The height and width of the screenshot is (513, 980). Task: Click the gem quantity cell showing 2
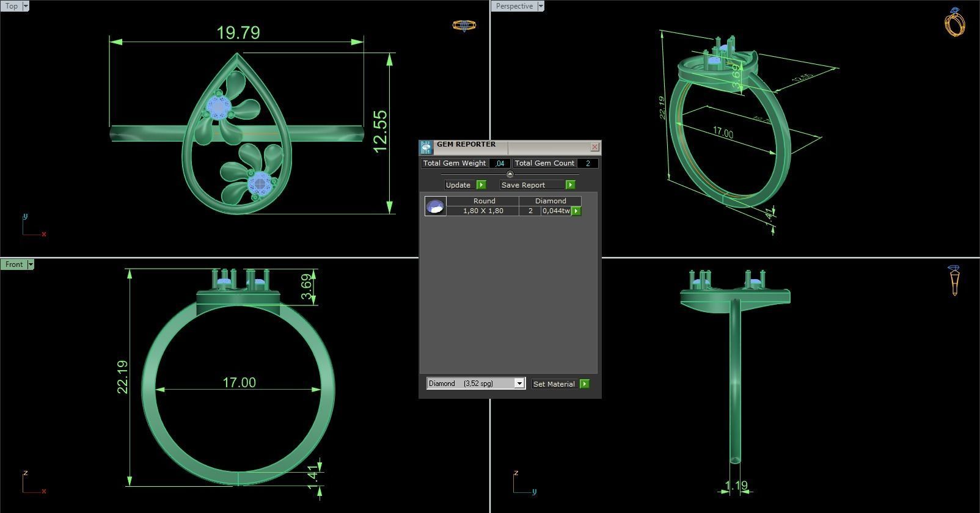click(x=530, y=211)
